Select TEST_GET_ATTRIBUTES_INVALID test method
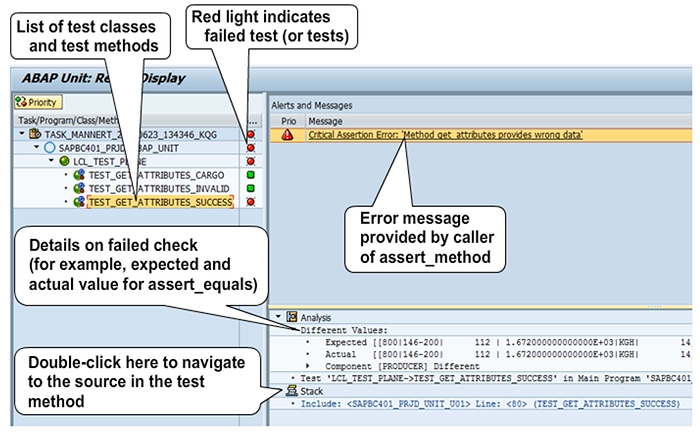700x434 pixels. [x=159, y=188]
